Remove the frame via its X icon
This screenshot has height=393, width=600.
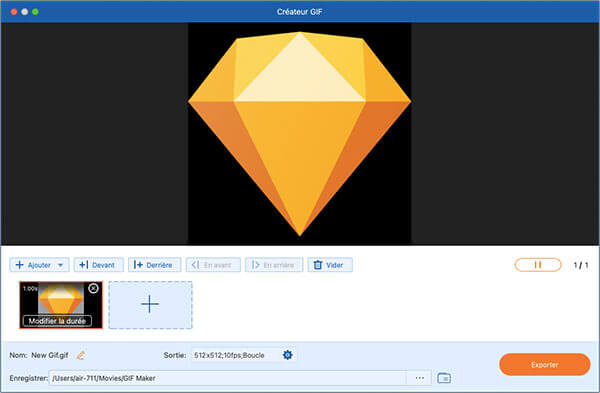pos(93,289)
